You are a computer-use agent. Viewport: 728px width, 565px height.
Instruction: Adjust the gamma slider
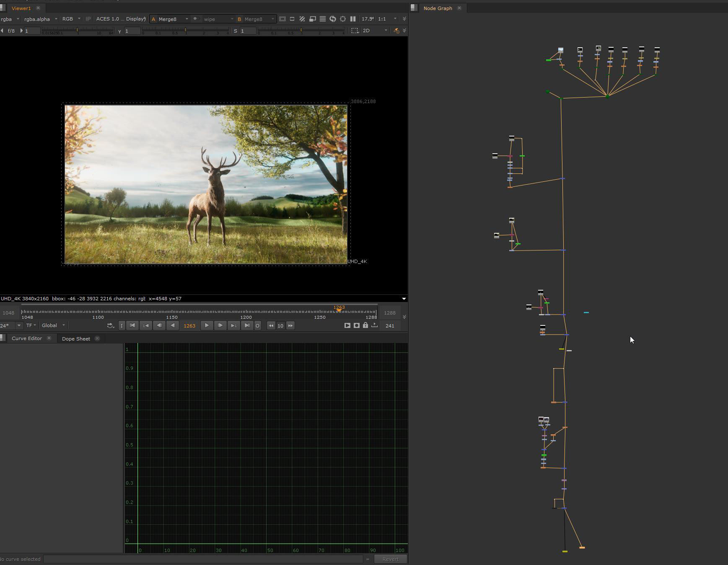coord(186,31)
